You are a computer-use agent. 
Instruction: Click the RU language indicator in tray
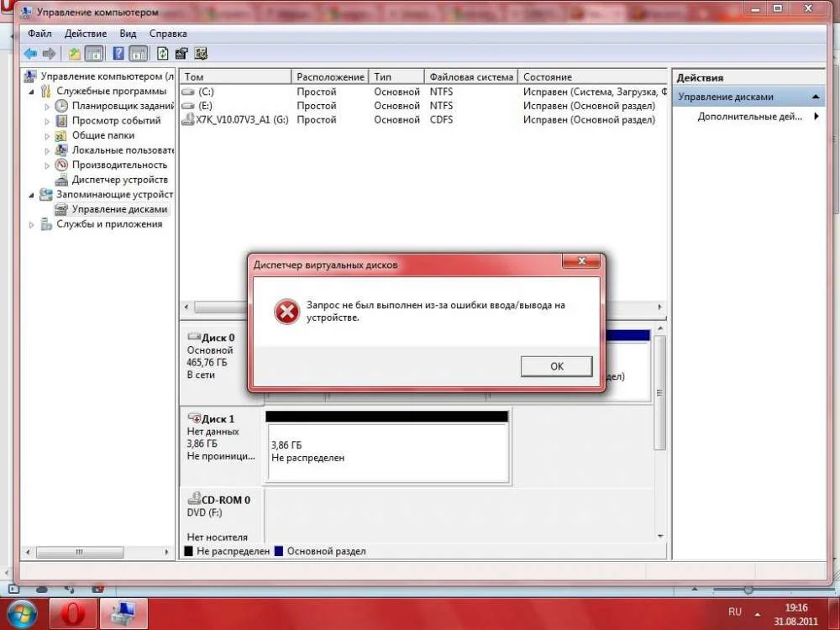734,612
